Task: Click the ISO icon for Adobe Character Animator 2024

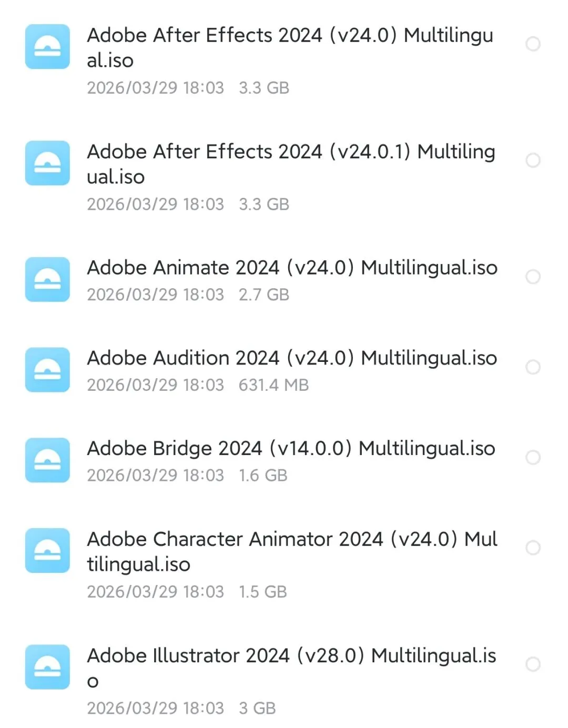Action: click(x=47, y=550)
